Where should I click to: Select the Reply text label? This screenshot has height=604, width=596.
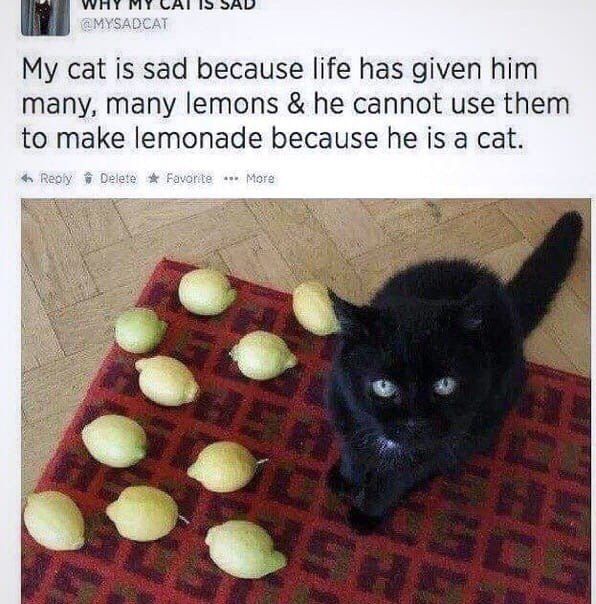click(x=56, y=179)
